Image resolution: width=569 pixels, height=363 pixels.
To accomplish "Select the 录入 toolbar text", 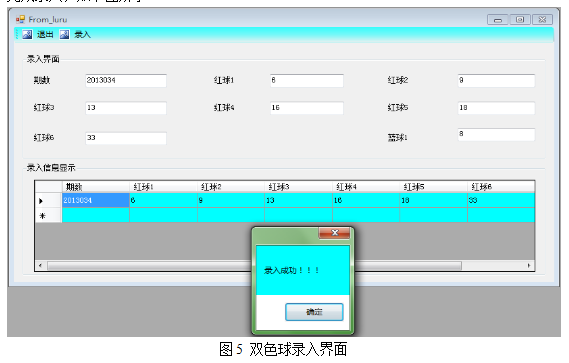I will pyautogui.click(x=82, y=34).
